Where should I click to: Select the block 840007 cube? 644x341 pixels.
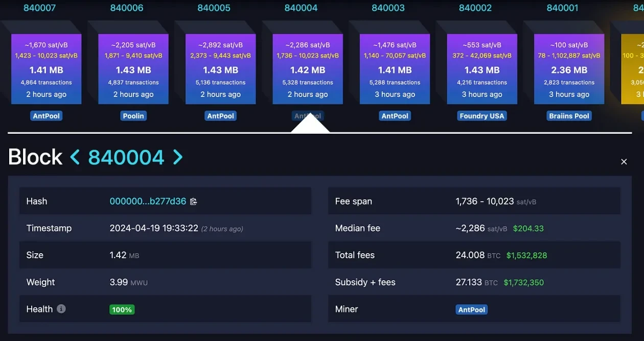pyautogui.click(x=47, y=69)
